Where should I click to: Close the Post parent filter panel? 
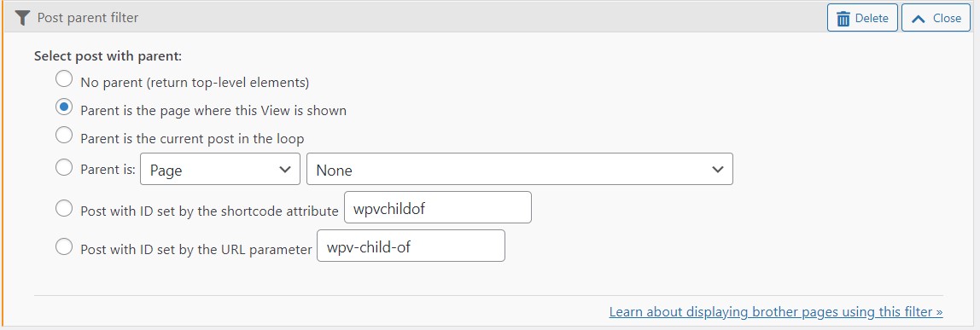point(936,18)
